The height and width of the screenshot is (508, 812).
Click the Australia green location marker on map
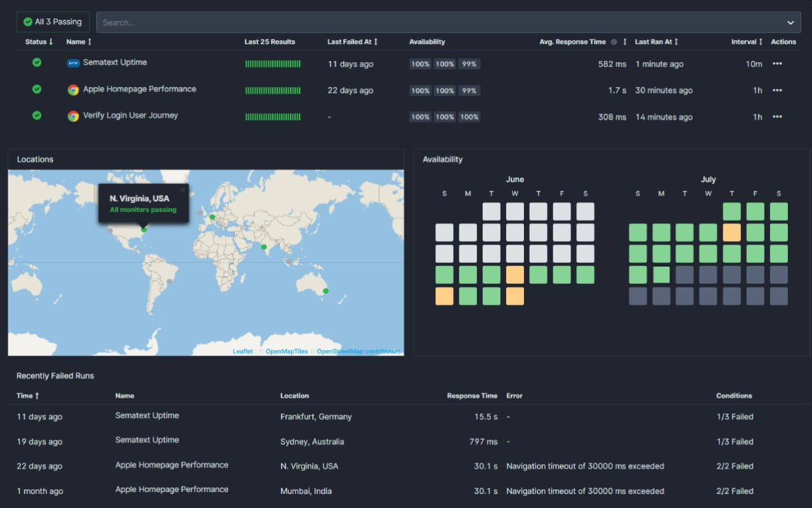pos(325,291)
